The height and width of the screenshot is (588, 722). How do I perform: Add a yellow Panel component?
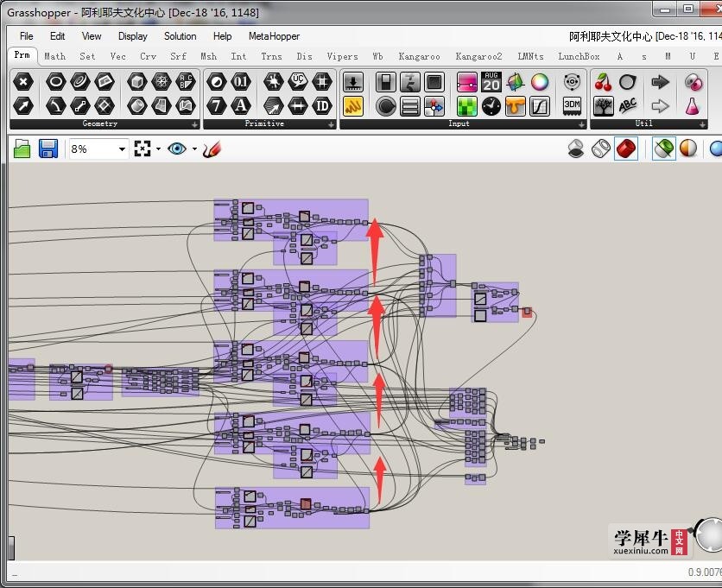click(x=353, y=106)
